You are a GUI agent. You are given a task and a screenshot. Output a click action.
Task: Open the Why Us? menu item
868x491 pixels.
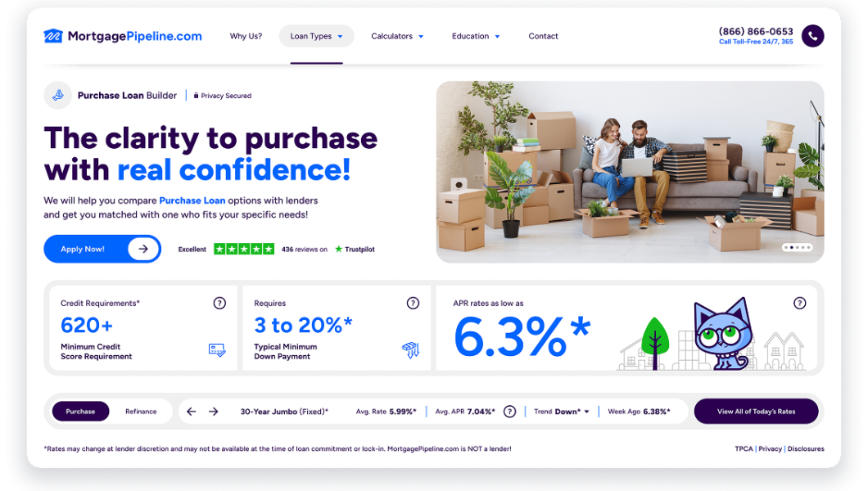point(246,36)
